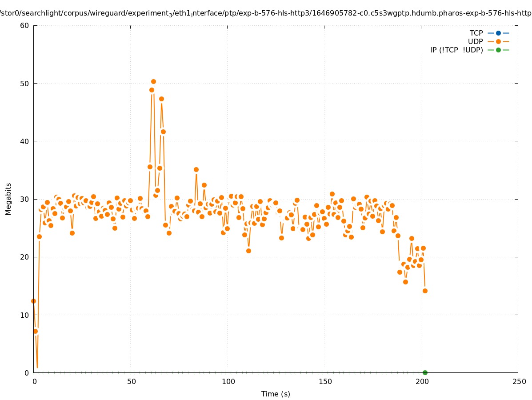The width and height of the screenshot is (532, 400).
Task: Click the 250 tick label on x-axis
Action: point(518,382)
